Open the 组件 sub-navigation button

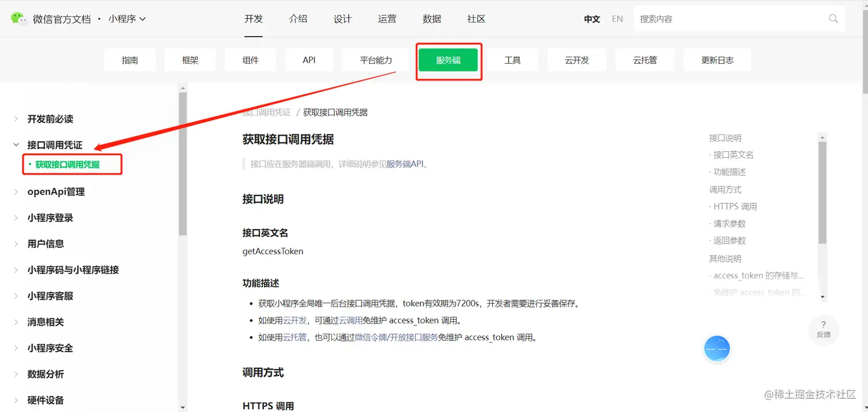(x=250, y=60)
